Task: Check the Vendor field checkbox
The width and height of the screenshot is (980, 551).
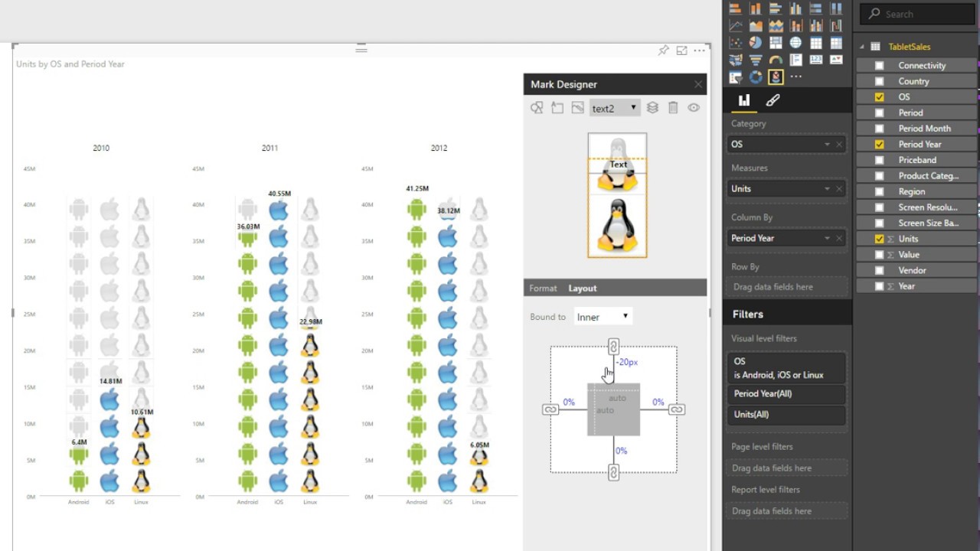Action: click(x=879, y=270)
